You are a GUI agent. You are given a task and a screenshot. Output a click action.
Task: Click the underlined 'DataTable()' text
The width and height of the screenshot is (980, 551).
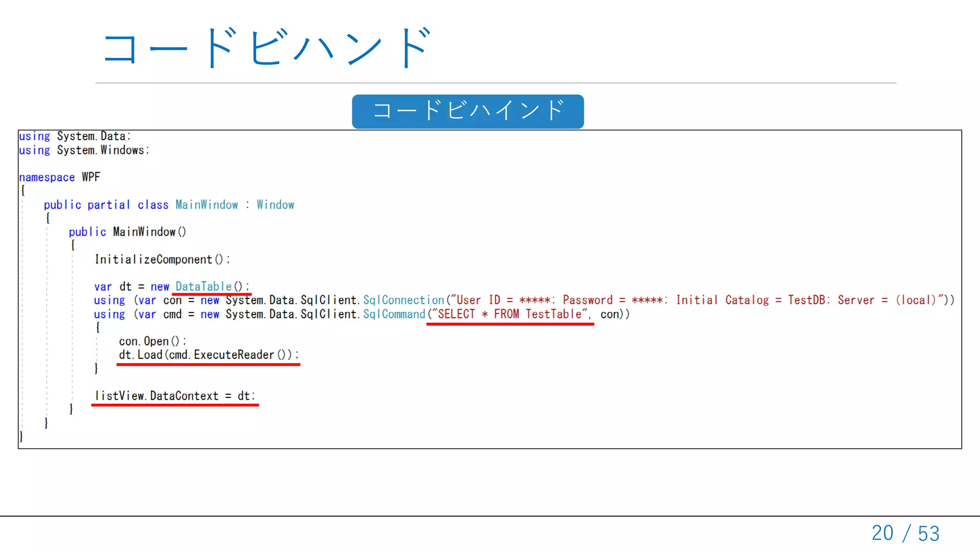coord(212,287)
